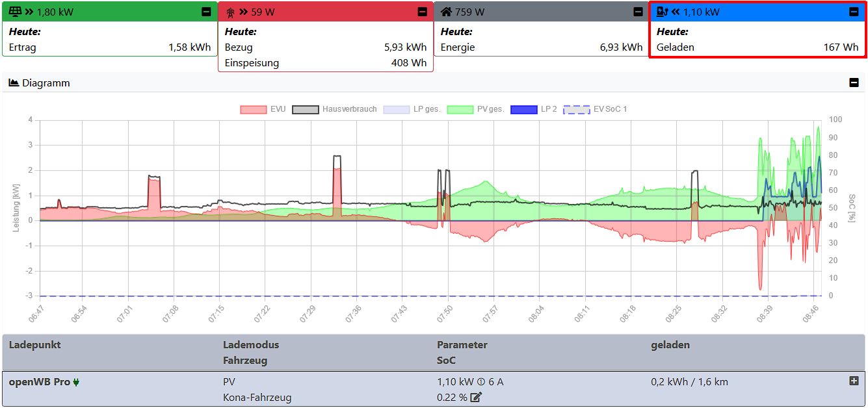The width and height of the screenshot is (868, 408).
Task: Toggle the EVU series in chart legend
Action: point(263,109)
